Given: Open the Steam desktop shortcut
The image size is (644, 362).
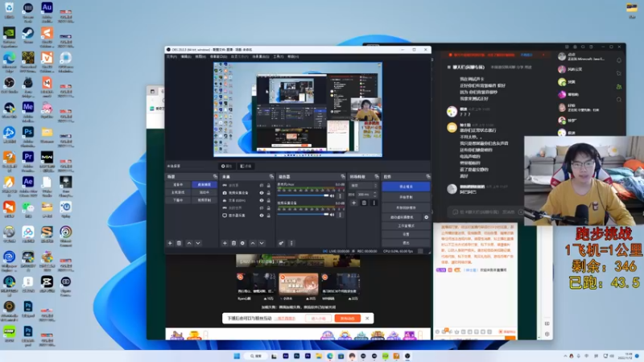Looking at the screenshot, I should (x=28, y=35).
